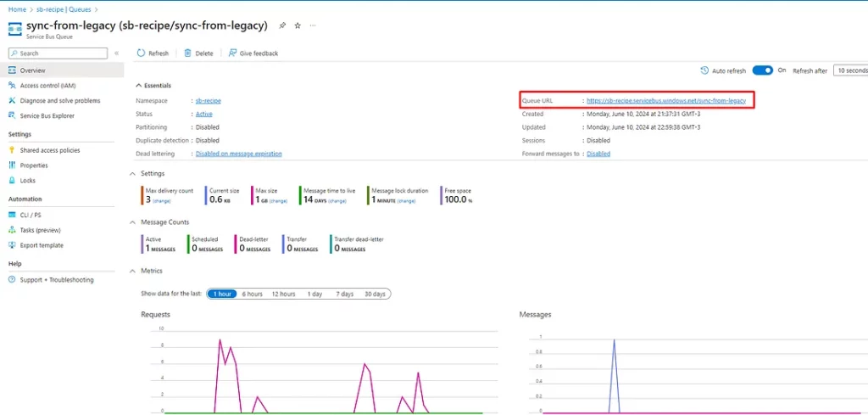This screenshot has height=415, width=868.
Task: Click the Tasks (preview) icon
Action: tap(13, 230)
